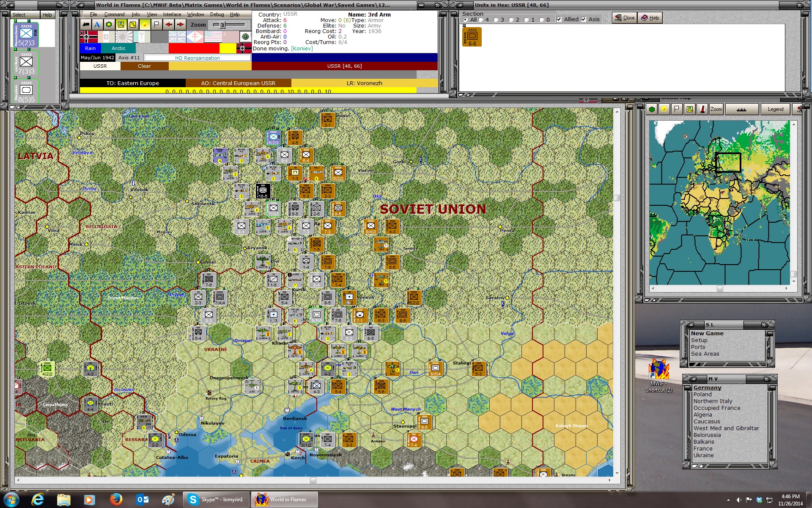This screenshot has width=812, height=508.
Task: Click the red marker icon in Global Map toolbar
Action: (702, 109)
